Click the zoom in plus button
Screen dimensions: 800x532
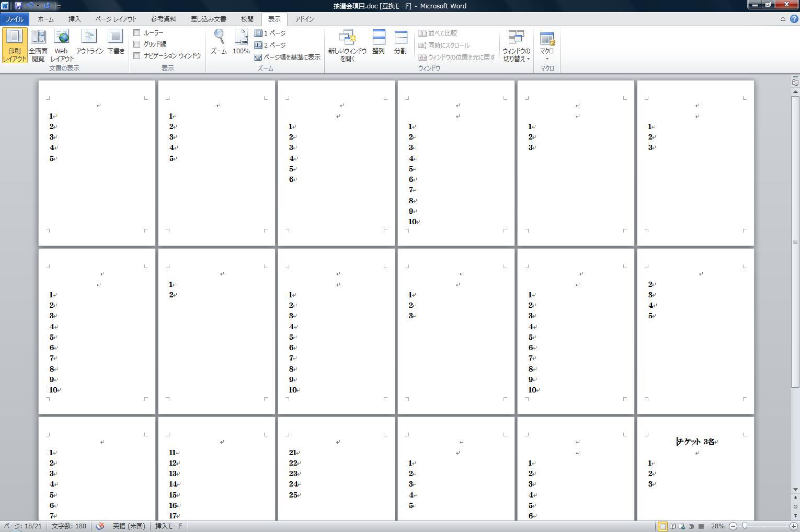793,526
